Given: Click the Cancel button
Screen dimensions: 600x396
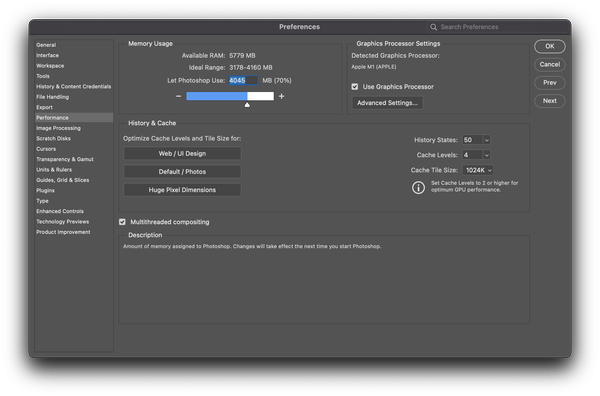Looking at the screenshot, I should [549, 65].
